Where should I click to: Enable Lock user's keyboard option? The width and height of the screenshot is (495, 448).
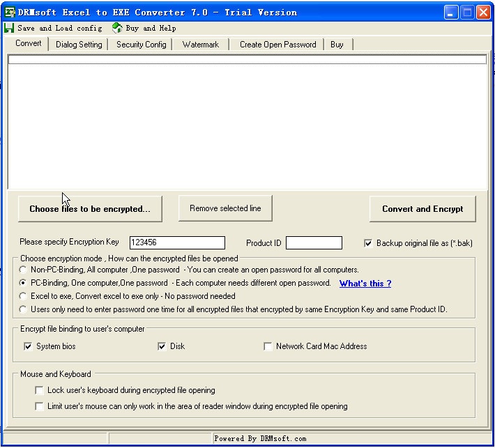pos(40,391)
